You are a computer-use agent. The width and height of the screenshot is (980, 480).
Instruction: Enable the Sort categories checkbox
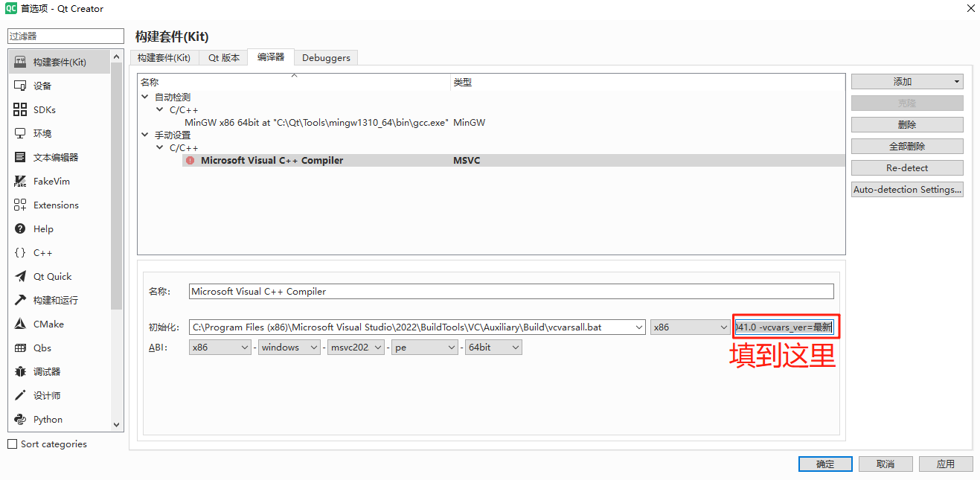pos(12,444)
